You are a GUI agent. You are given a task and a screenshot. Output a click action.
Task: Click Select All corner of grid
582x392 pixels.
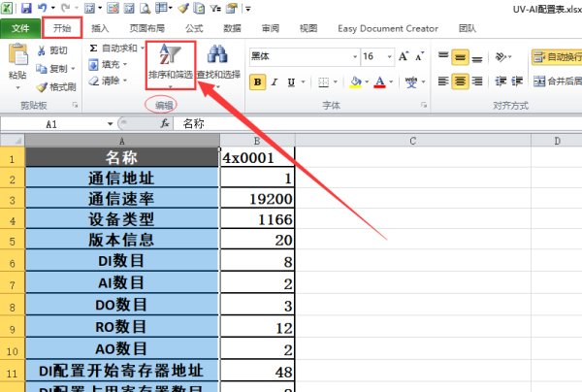click(13, 141)
